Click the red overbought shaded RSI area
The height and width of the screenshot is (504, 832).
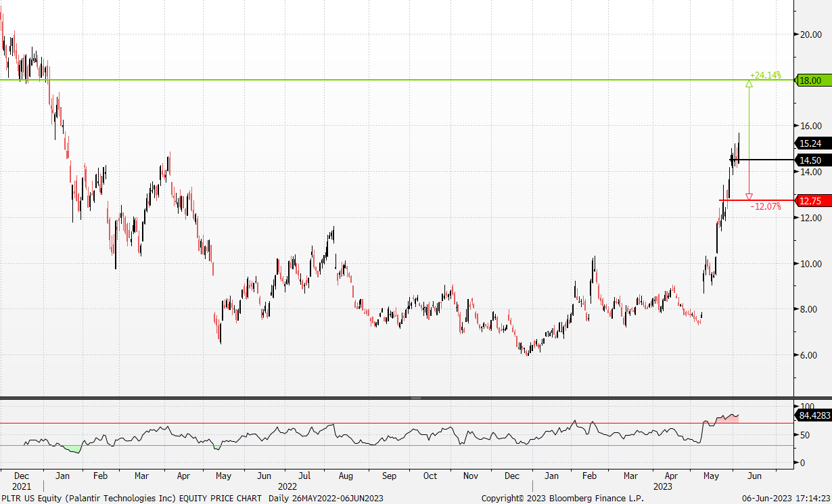(x=727, y=419)
